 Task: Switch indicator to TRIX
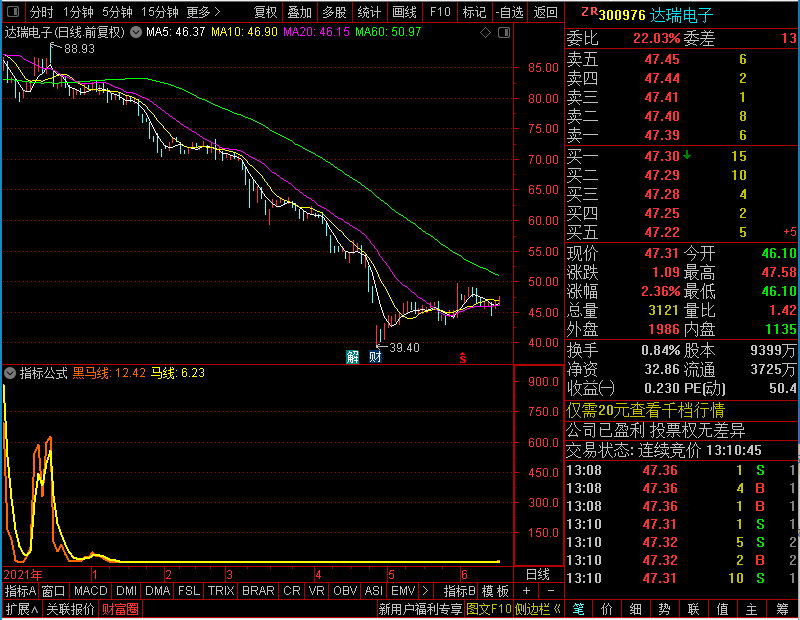click(221, 591)
